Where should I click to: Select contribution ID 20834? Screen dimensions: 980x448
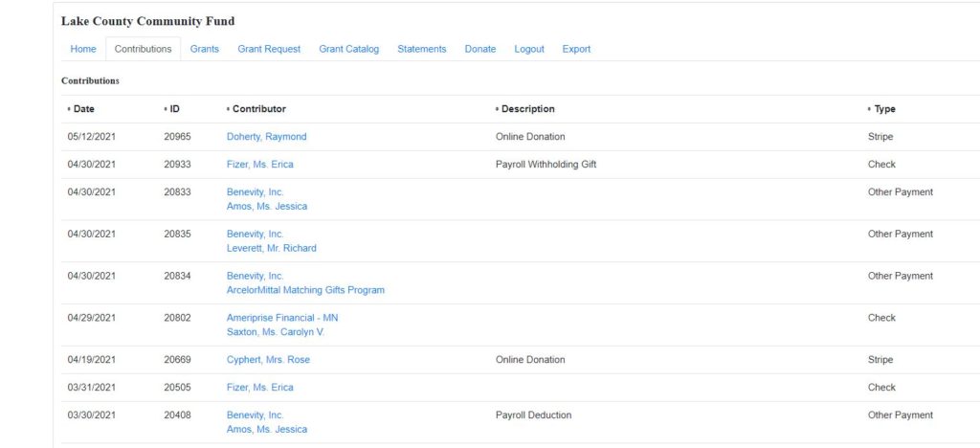click(177, 276)
